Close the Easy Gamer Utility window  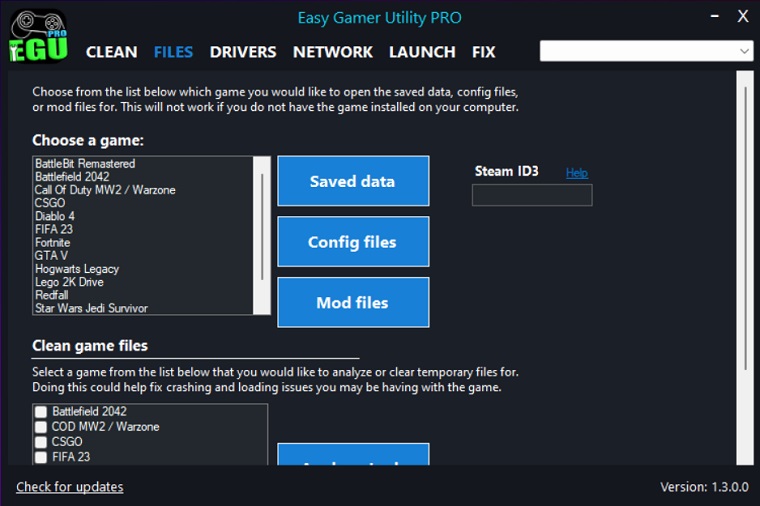click(x=743, y=16)
